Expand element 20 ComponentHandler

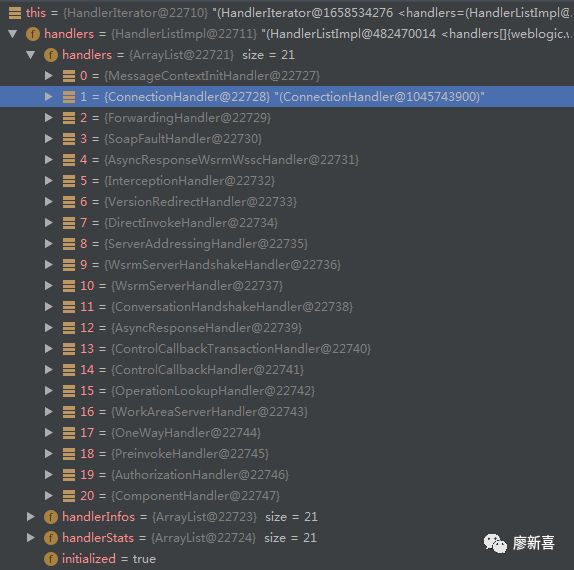(48, 495)
